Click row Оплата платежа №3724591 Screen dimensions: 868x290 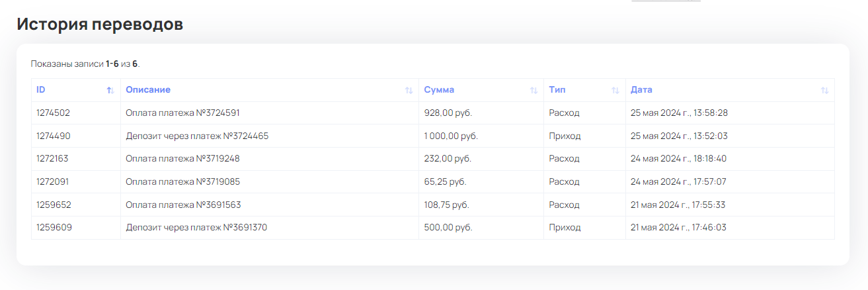187,113
